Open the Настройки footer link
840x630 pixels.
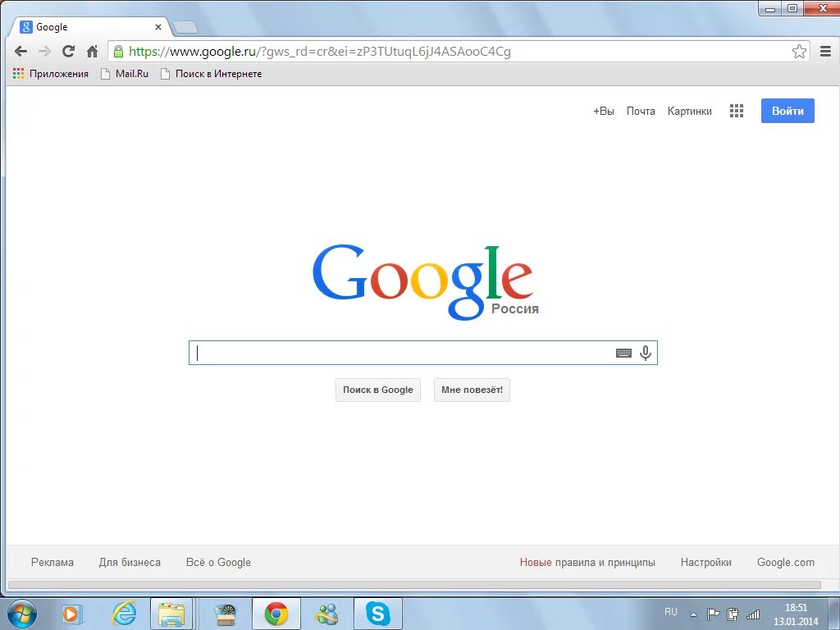click(705, 563)
